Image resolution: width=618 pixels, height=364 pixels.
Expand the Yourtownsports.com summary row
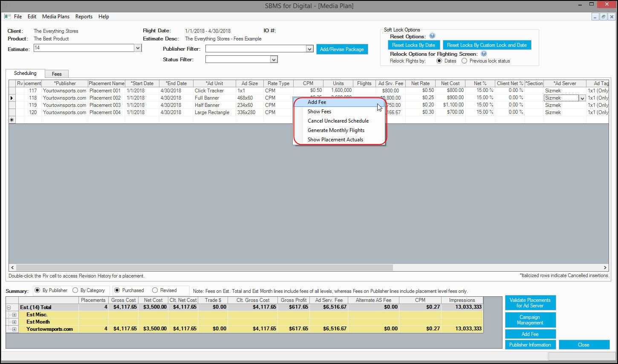click(14, 329)
